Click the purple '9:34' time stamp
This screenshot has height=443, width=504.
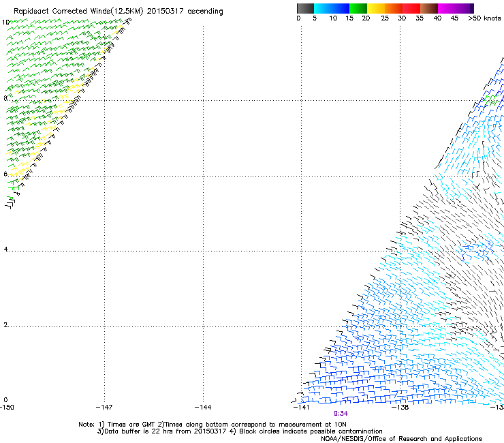[341, 414]
